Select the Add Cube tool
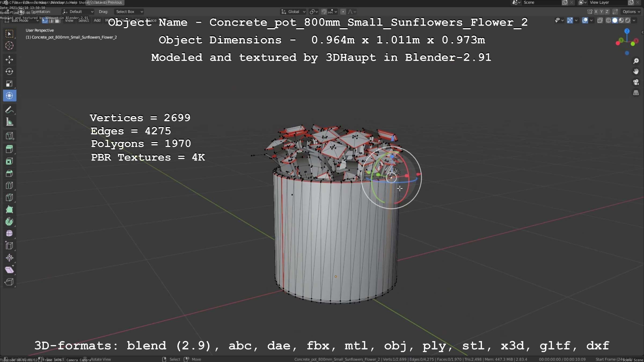 point(9,136)
